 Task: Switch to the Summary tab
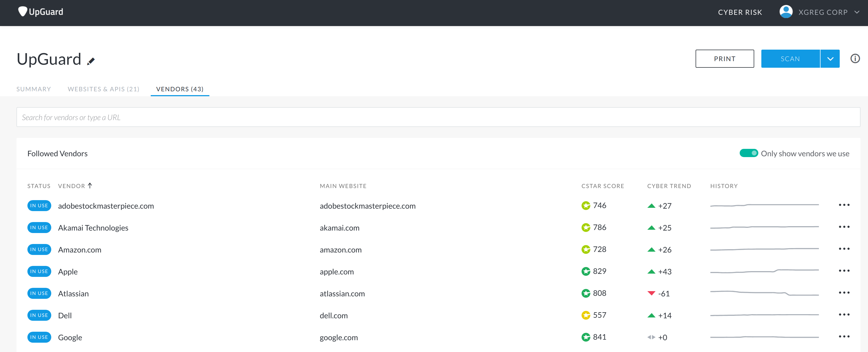(34, 89)
